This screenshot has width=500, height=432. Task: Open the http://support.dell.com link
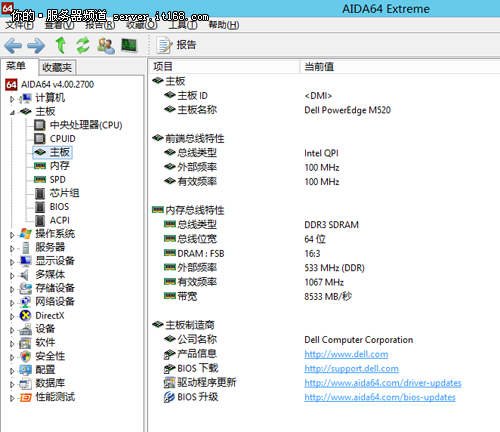[352, 368]
